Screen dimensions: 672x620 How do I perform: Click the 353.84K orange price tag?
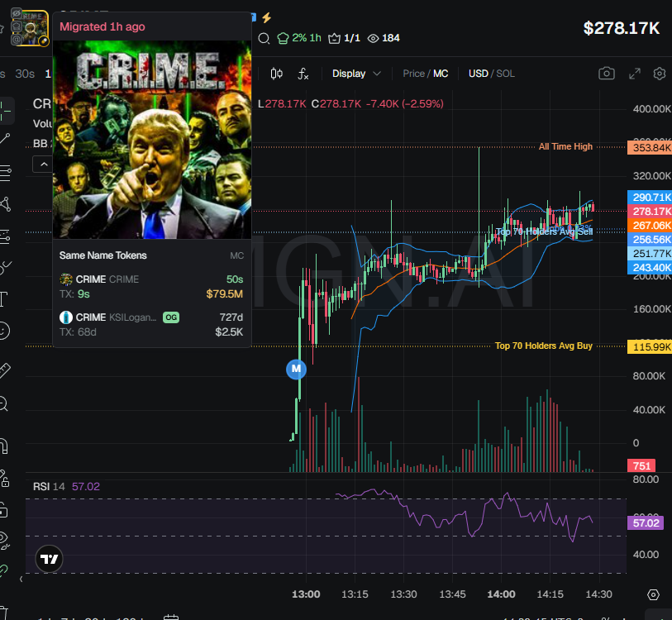[x=650, y=147]
